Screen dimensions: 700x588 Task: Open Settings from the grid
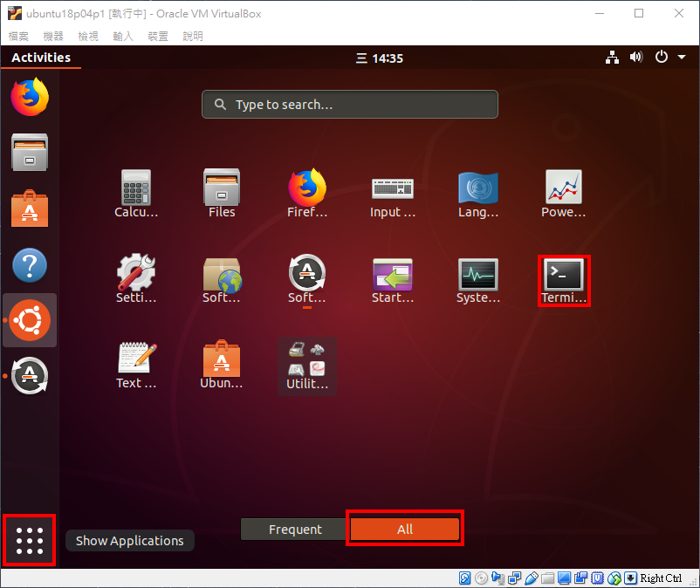[136, 279]
